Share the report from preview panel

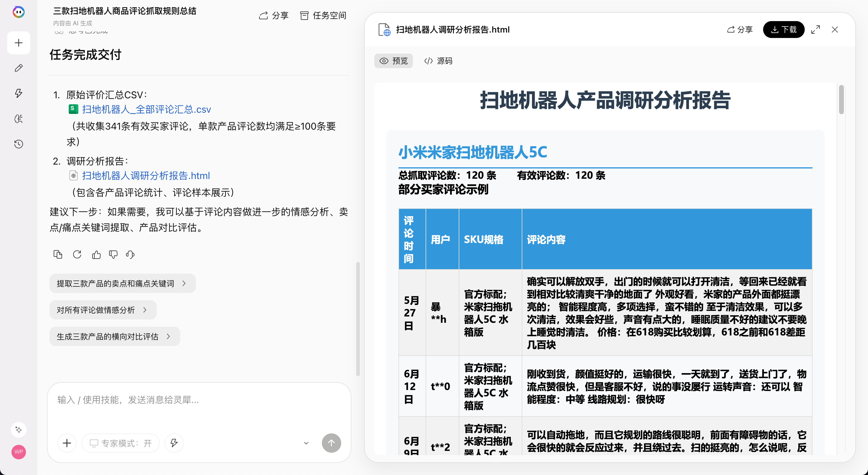pyautogui.click(x=740, y=30)
